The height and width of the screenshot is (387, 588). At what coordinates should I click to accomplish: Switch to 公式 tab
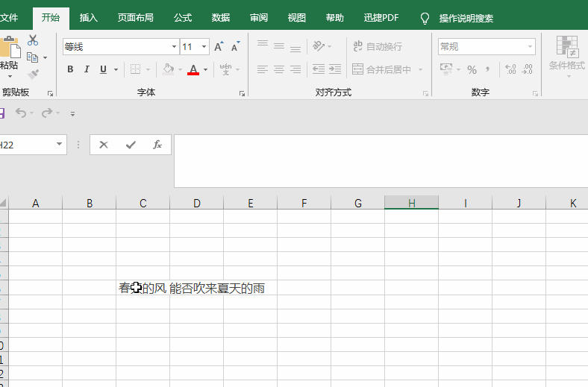tap(183, 18)
